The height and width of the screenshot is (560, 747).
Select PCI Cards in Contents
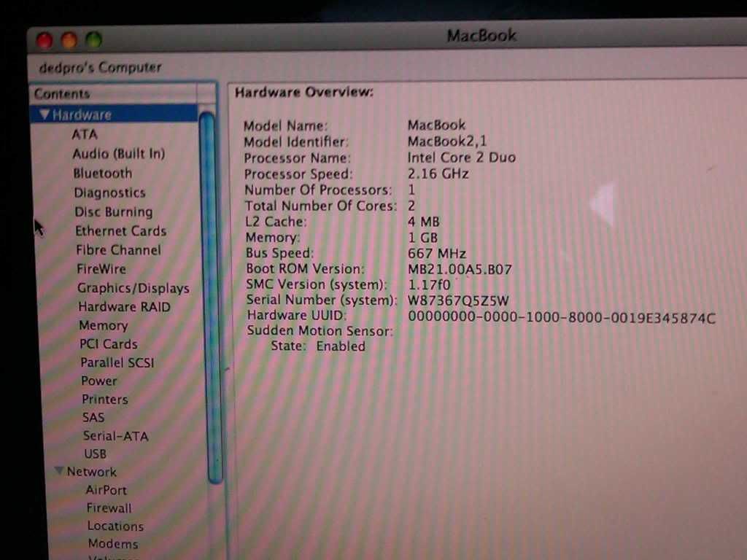pyautogui.click(x=108, y=344)
